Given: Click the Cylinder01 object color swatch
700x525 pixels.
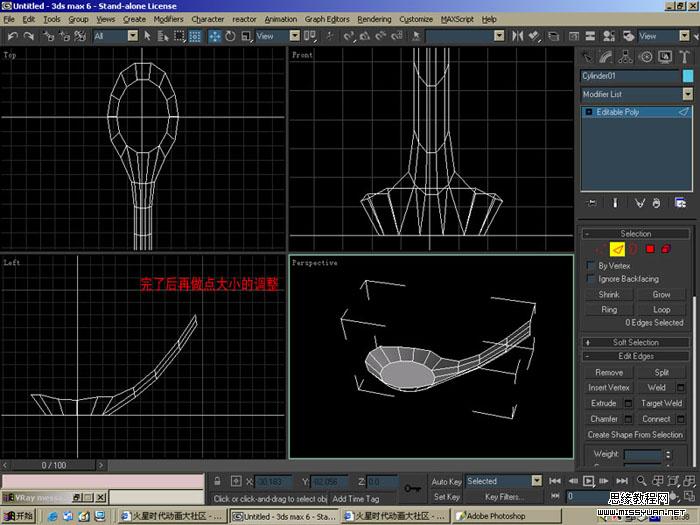Looking at the screenshot, I should pyautogui.click(x=688, y=76).
